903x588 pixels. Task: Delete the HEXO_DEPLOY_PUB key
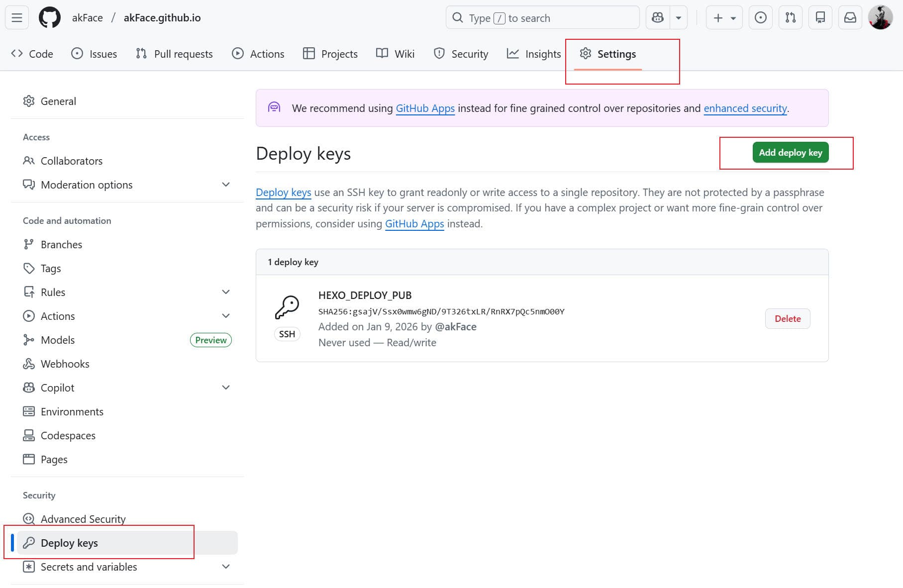(787, 319)
